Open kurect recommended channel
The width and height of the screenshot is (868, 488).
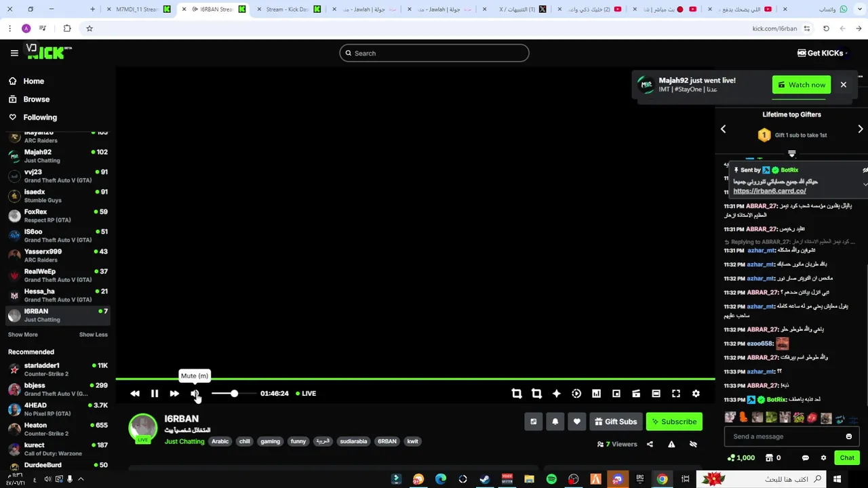(x=58, y=449)
